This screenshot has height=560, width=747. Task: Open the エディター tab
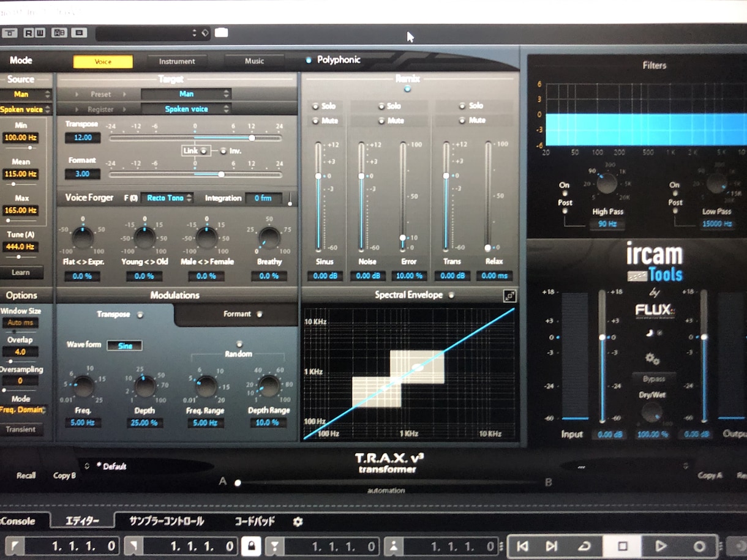(82, 521)
